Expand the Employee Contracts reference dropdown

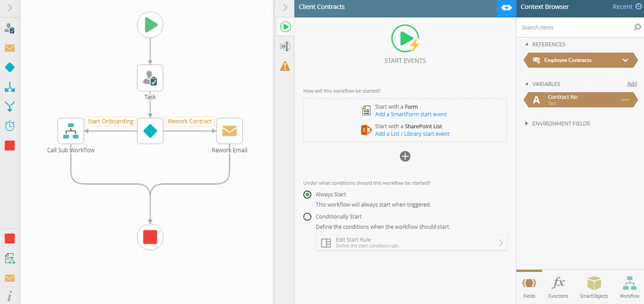point(625,60)
